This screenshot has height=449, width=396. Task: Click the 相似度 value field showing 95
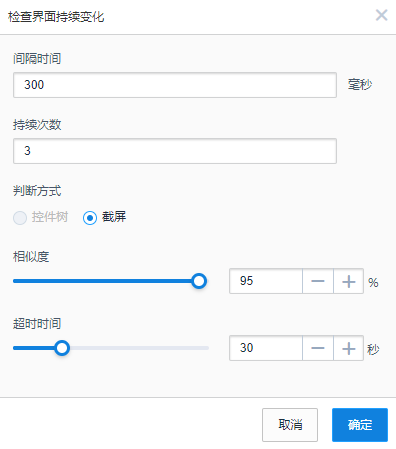266,281
